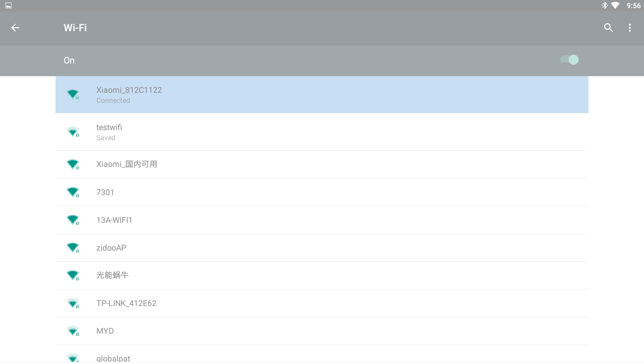
Task: Select the TP-LINK_412E62 network
Action: coord(322,303)
